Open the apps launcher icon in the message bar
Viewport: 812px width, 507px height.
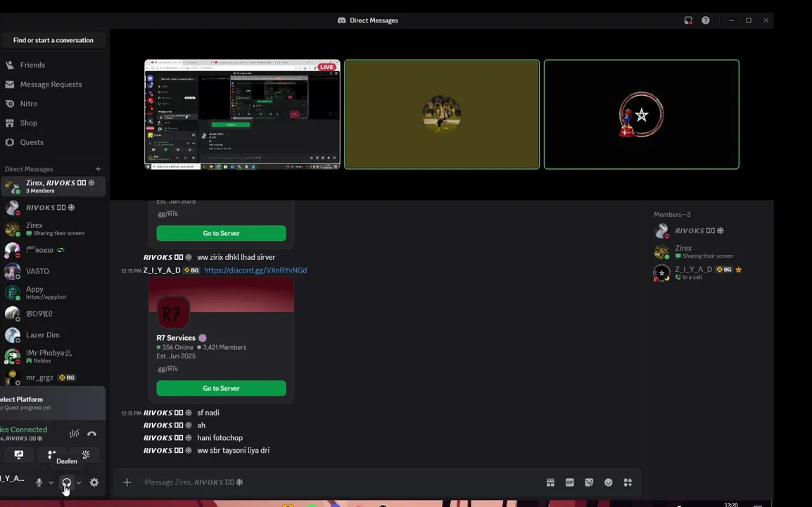(x=628, y=482)
